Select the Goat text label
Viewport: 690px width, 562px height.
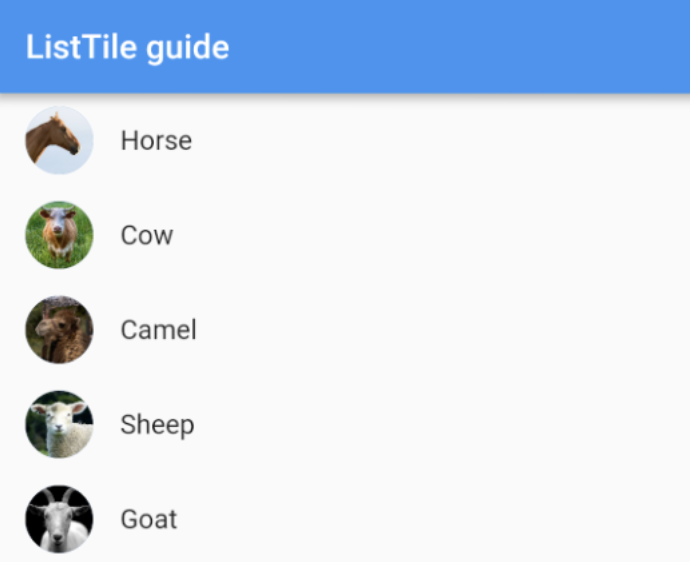click(x=149, y=519)
